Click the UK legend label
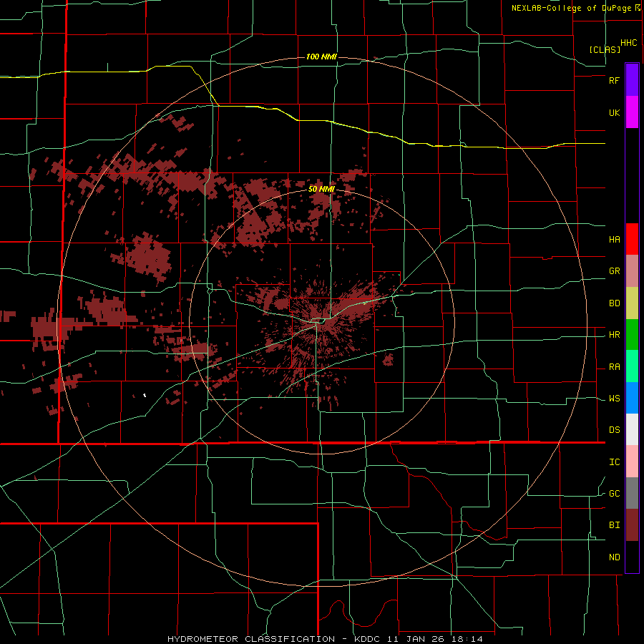The width and height of the screenshot is (644, 644). point(614,112)
